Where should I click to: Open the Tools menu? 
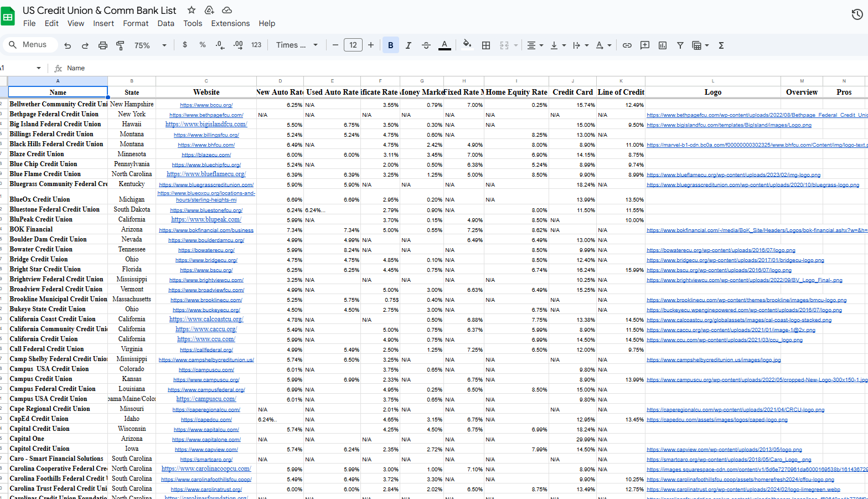tap(193, 23)
